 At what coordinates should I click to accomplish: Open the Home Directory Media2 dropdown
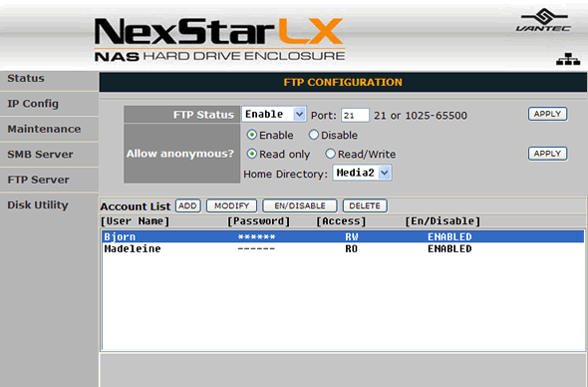pyautogui.click(x=362, y=173)
